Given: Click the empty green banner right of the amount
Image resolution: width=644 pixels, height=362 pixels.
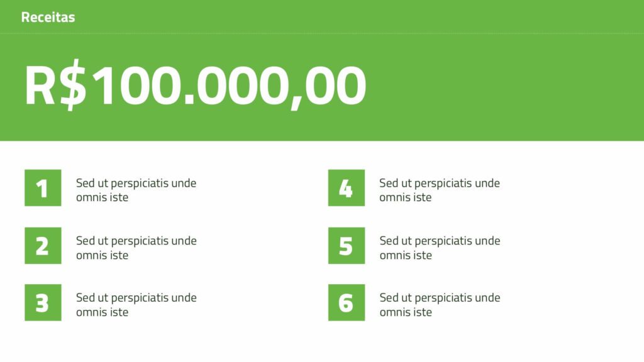Looking at the screenshot, I should tap(503, 87).
